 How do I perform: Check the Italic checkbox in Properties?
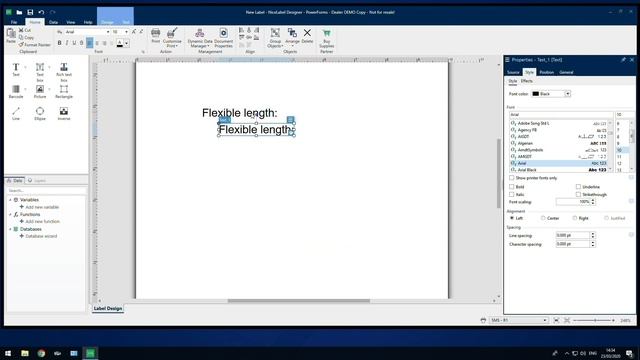click(x=511, y=194)
